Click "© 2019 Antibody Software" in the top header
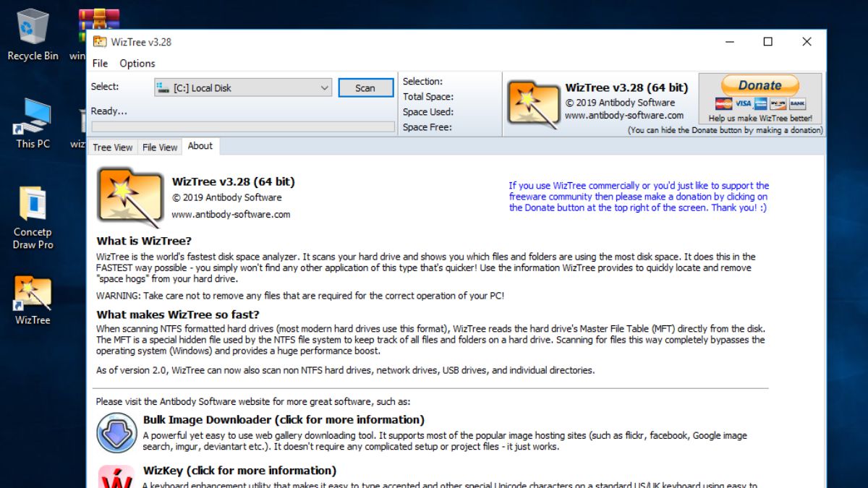Screen dimensions: 868x488 [x=620, y=102]
